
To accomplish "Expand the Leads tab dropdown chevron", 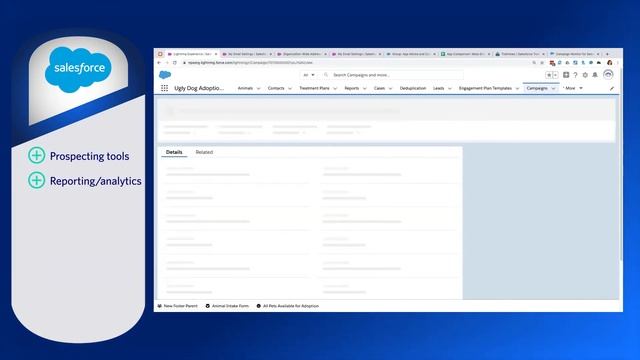I will (450, 88).
